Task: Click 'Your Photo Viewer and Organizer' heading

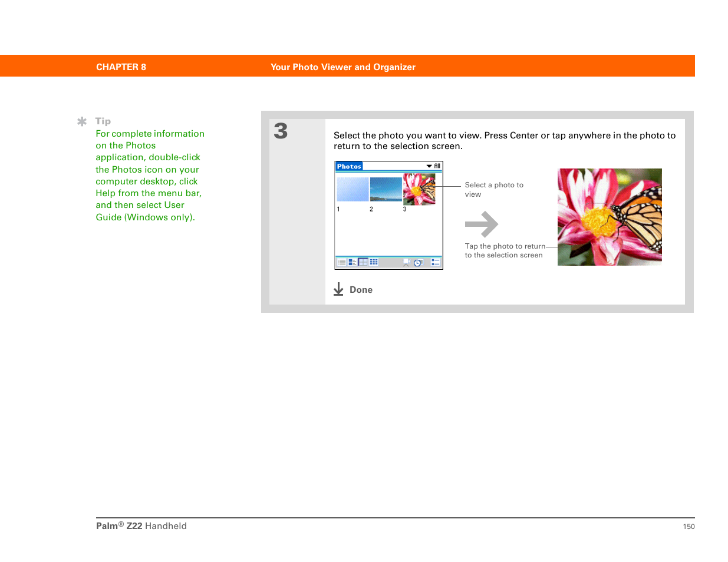Action: pos(343,67)
